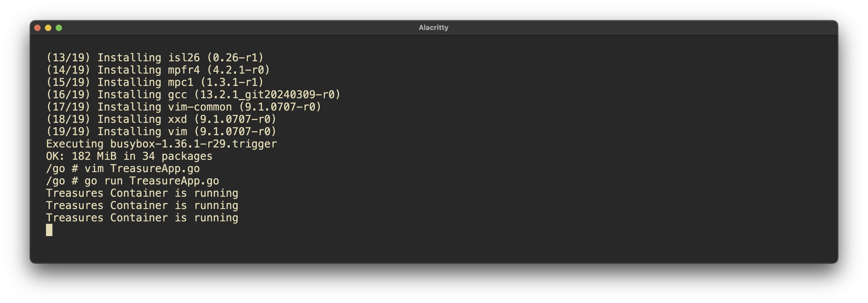Click the isl26 installation line

tap(155, 58)
